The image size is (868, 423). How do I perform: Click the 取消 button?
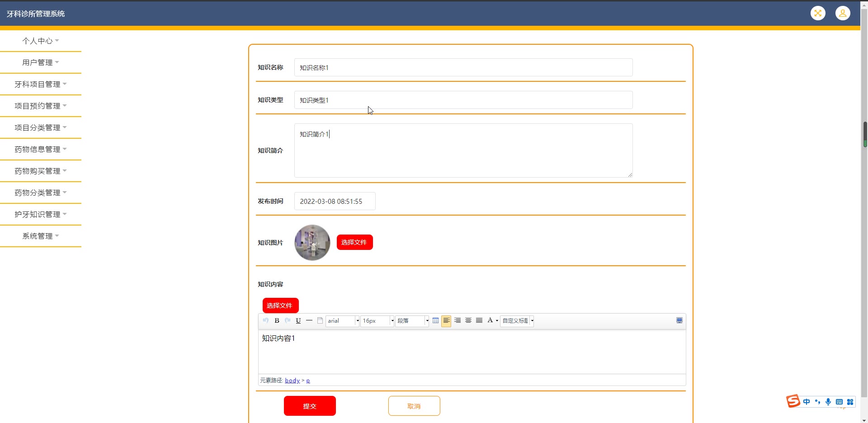414,406
